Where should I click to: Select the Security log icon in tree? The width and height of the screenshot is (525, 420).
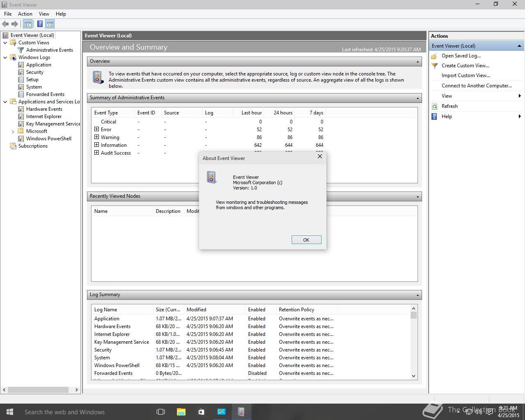21,72
